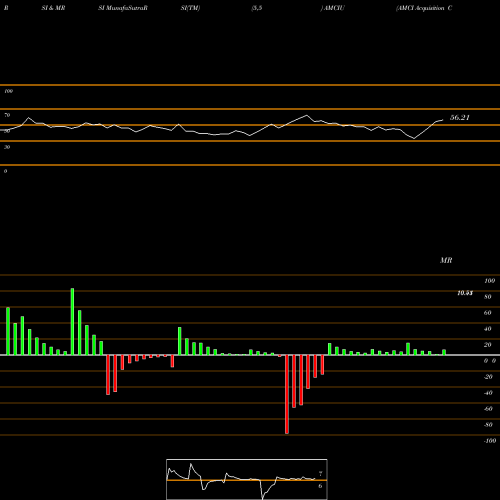This screenshot has height=500, width=500.
Task: Open the mini overview chart thumbnail
Action: (x=247, y=479)
